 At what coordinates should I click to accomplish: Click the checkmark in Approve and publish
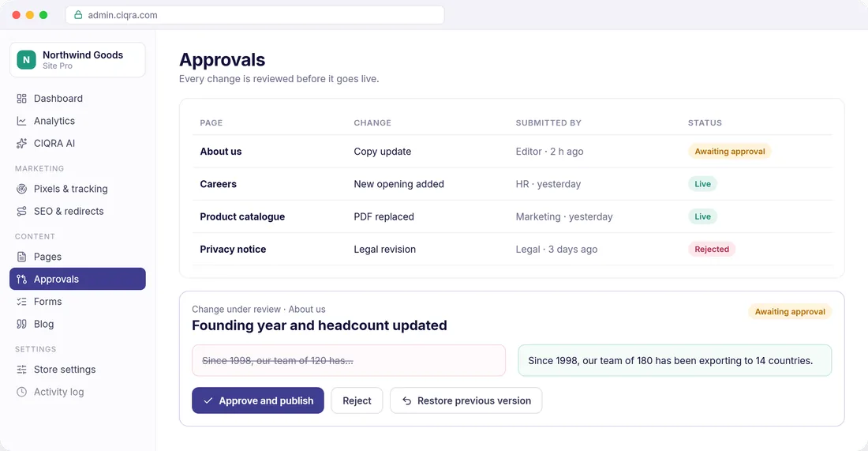208,400
